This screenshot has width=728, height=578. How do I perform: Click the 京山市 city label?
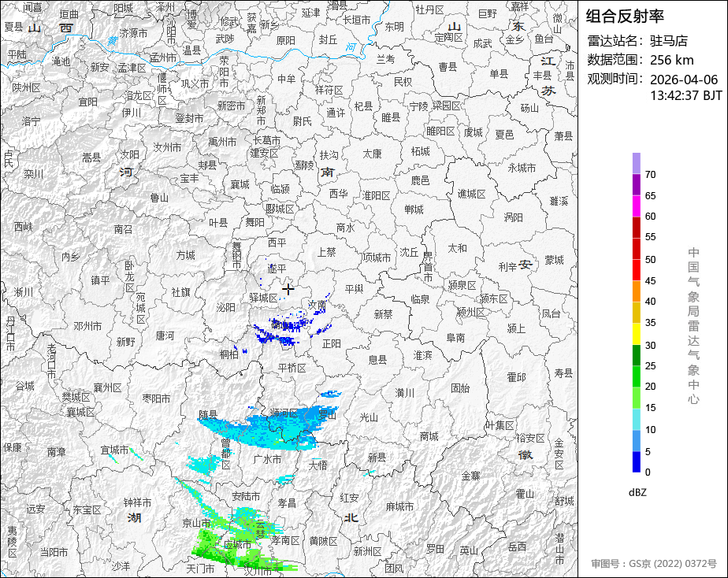click(196, 523)
